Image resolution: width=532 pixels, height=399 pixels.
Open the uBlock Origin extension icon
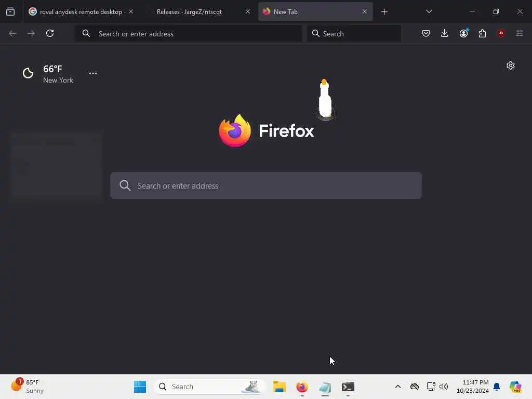pyautogui.click(x=501, y=33)
